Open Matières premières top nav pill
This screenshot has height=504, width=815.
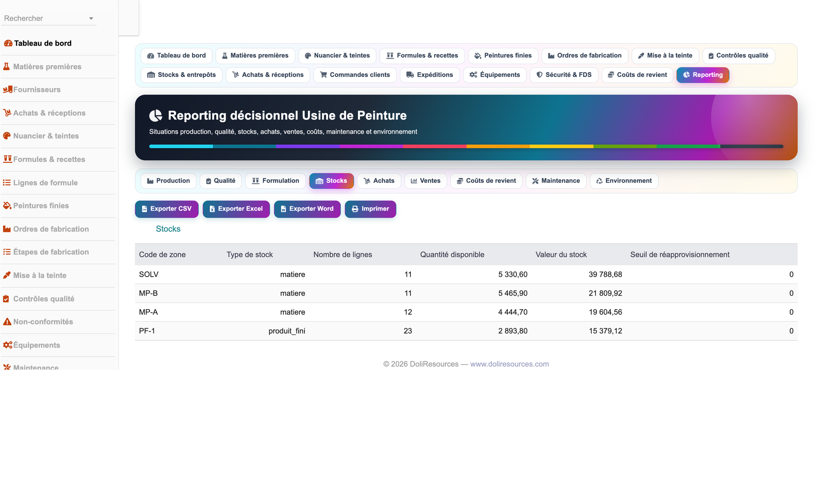(x=255, y=56)
